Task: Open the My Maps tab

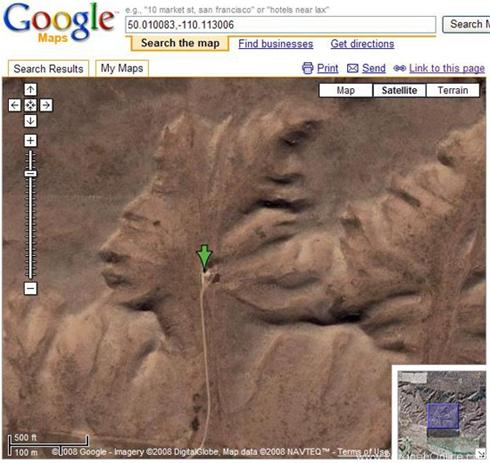Action: point(122,68)
